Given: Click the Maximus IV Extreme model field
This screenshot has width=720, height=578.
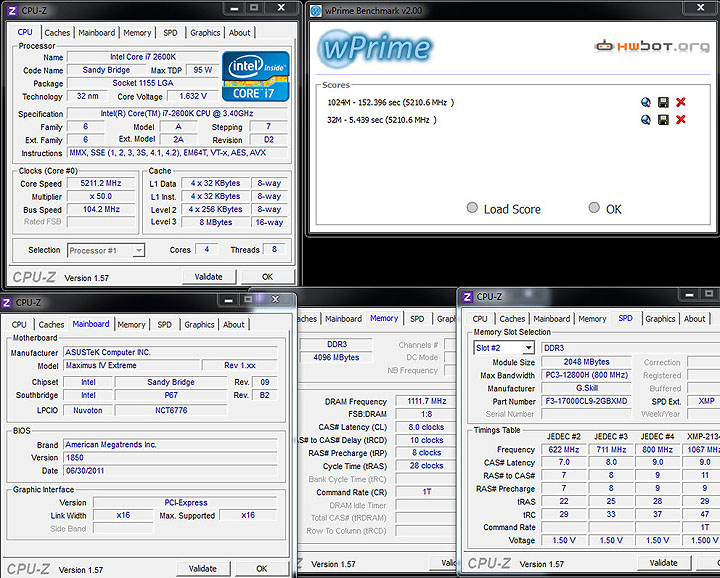Looking at the screenshot, I should 132,365.
